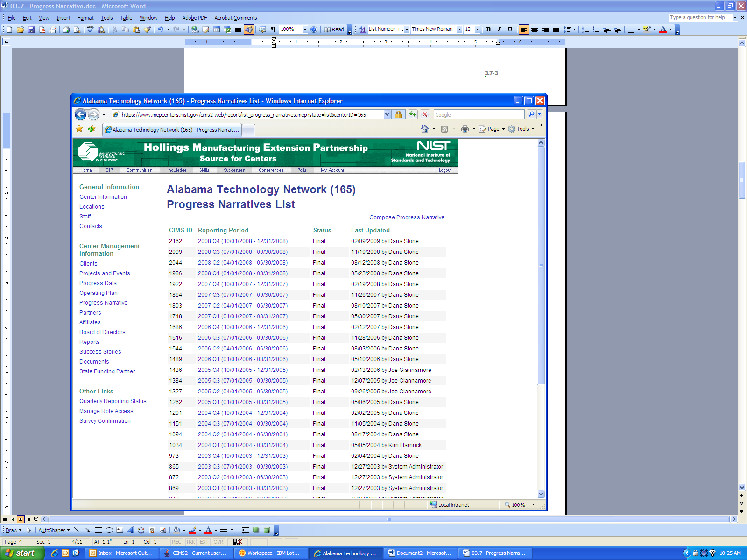Select the Rectangle tool in Drawing toolbar
Viewport: 747px width, 560px height.
99,530
